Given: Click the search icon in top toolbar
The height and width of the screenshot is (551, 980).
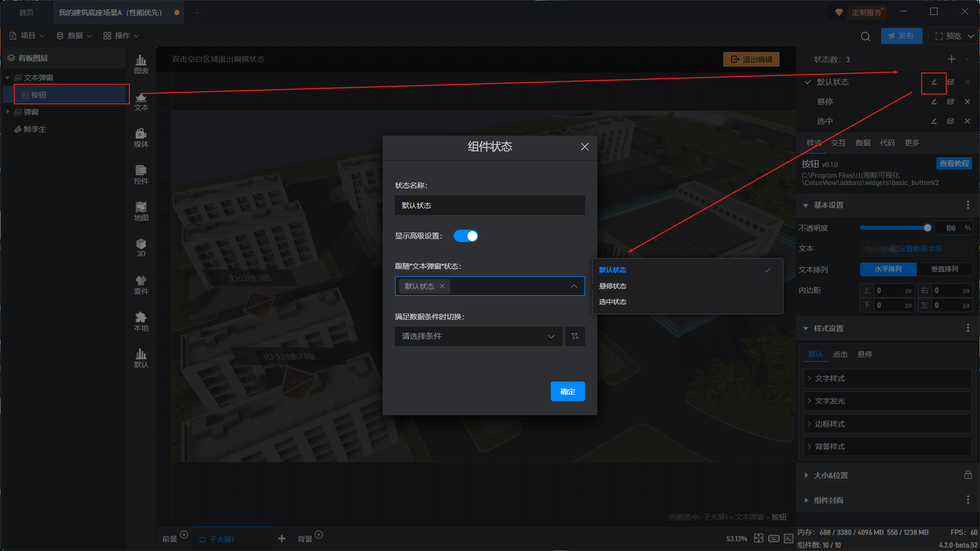Looking at the screenshot, I should click(865, 36).
